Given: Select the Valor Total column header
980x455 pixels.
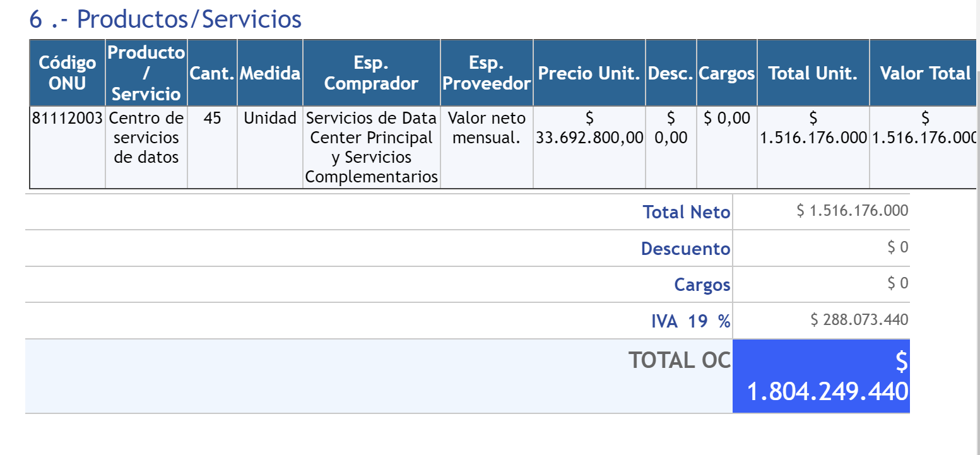Looking at the screenshot, I should coord(924,73).
